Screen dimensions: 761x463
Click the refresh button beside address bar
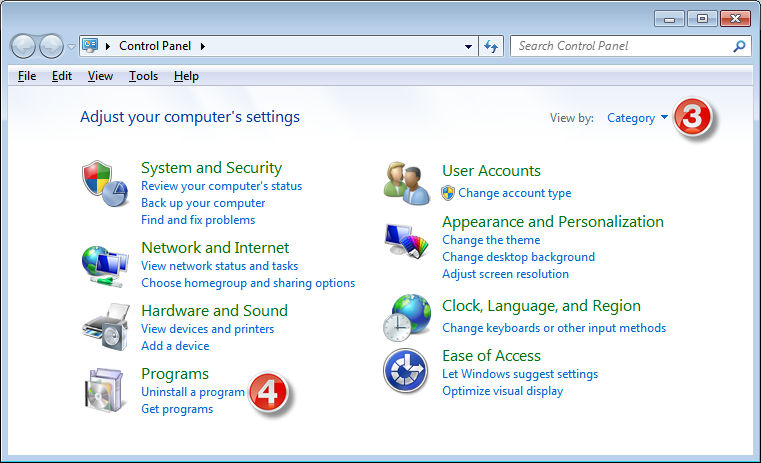point(491,46)
